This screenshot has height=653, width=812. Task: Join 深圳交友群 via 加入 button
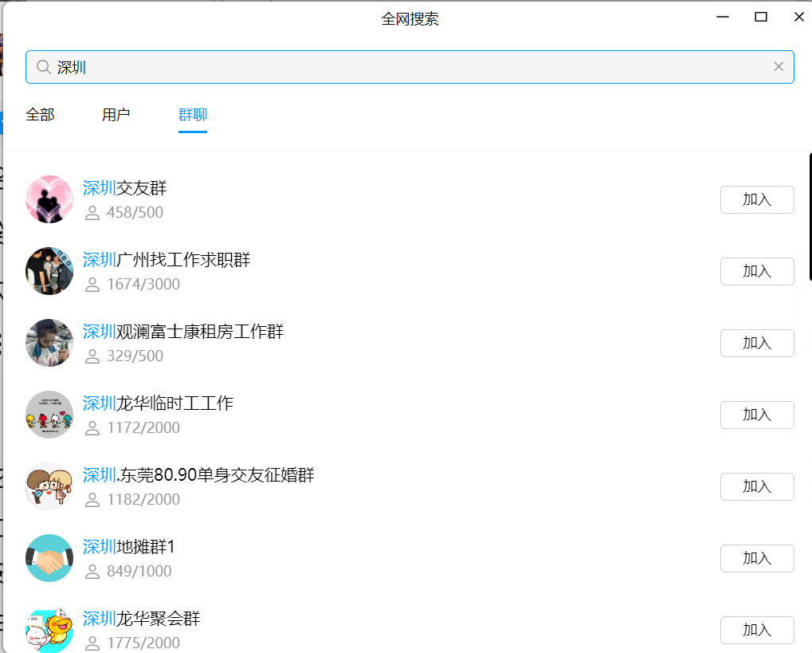coord(756,199)
